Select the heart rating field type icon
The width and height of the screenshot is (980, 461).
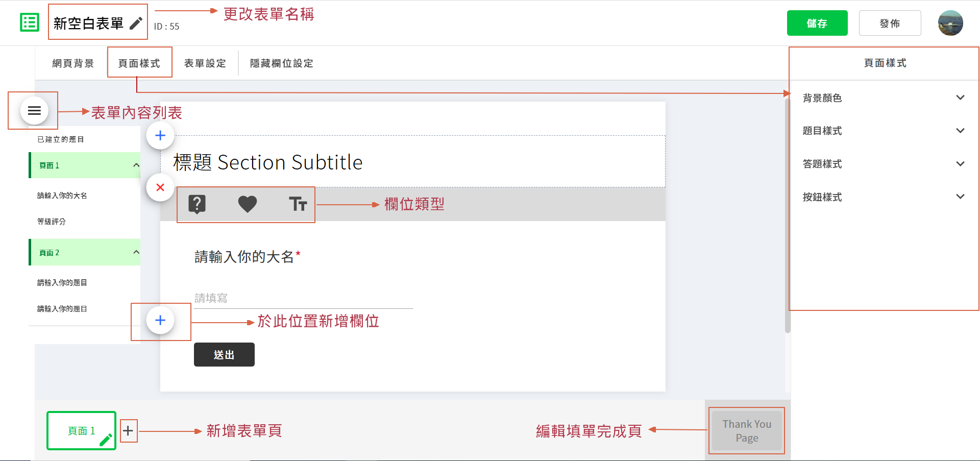248,204
